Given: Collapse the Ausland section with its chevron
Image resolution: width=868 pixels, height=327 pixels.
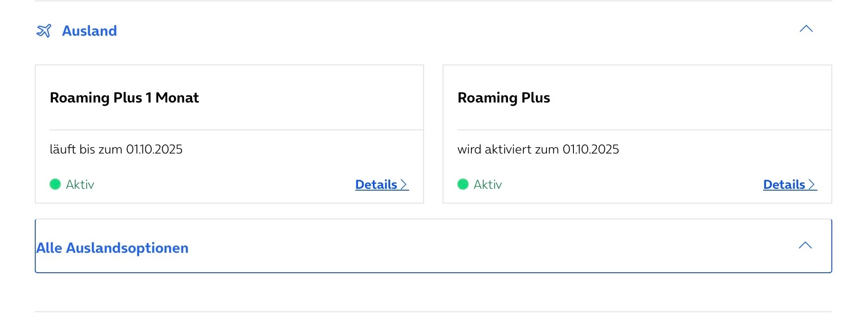Looking at the screenshot, I should 806,29.
